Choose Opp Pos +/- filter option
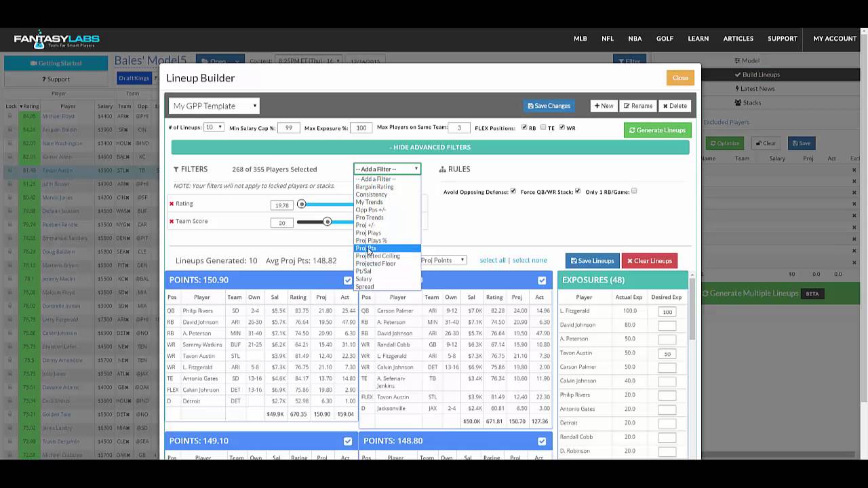The width and height of the screenshot is (868, 488). 370,209
